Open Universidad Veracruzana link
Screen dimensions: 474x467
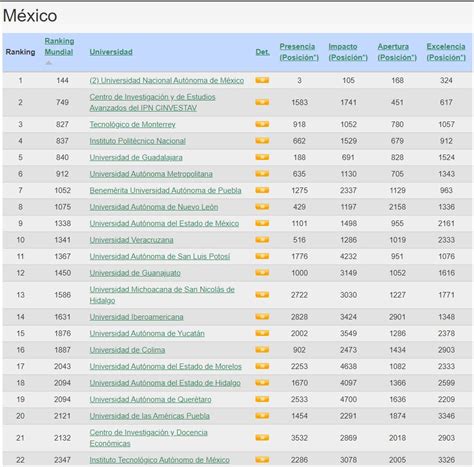coord(131,240)
